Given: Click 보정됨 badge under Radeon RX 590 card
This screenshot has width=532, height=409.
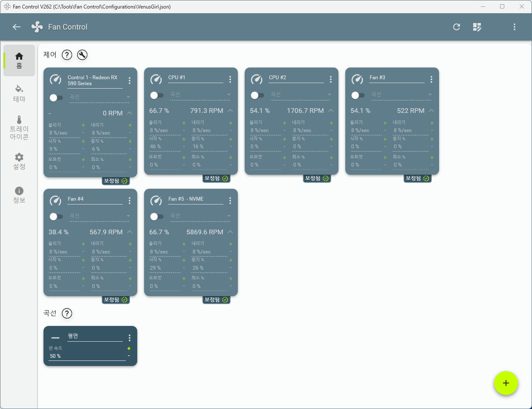Looking at the screenshot, I should 116,181.
